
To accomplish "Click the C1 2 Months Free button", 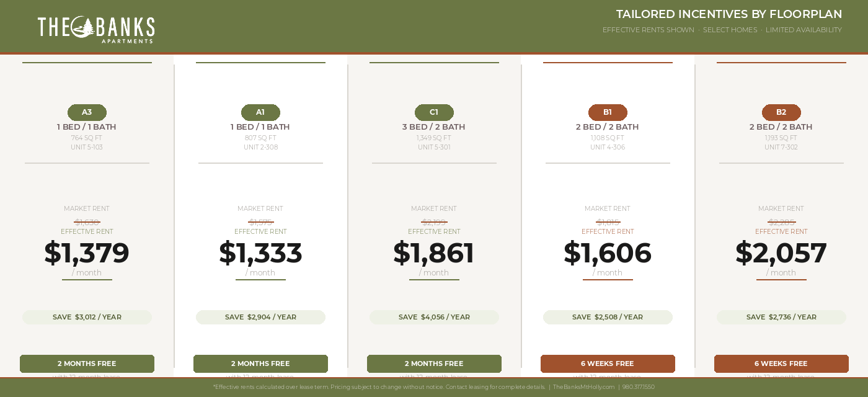I will (434, 364).
